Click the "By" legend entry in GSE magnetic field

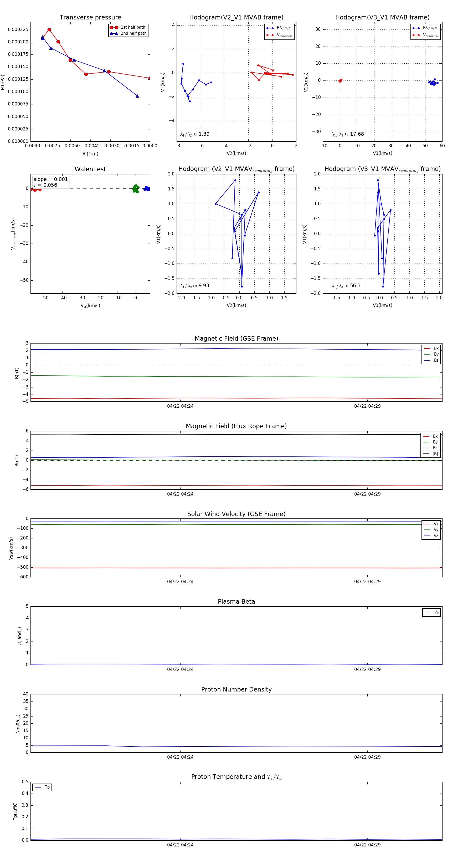click(x=431, y=354)
